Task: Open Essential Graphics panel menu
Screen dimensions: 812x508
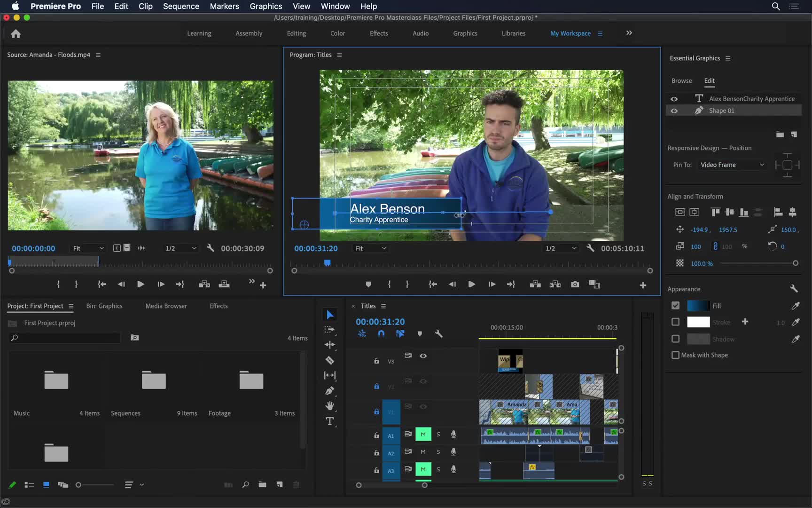Action: click(x=728, y=58)
